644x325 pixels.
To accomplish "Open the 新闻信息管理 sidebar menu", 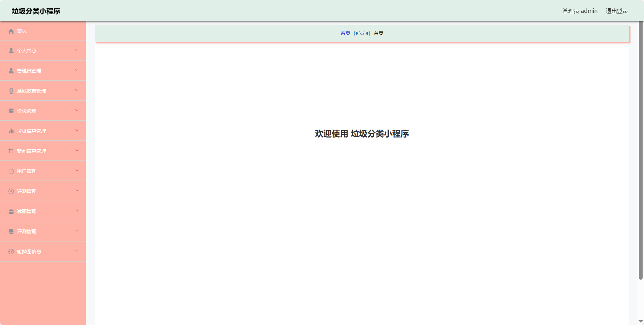I will pos(43,151).
